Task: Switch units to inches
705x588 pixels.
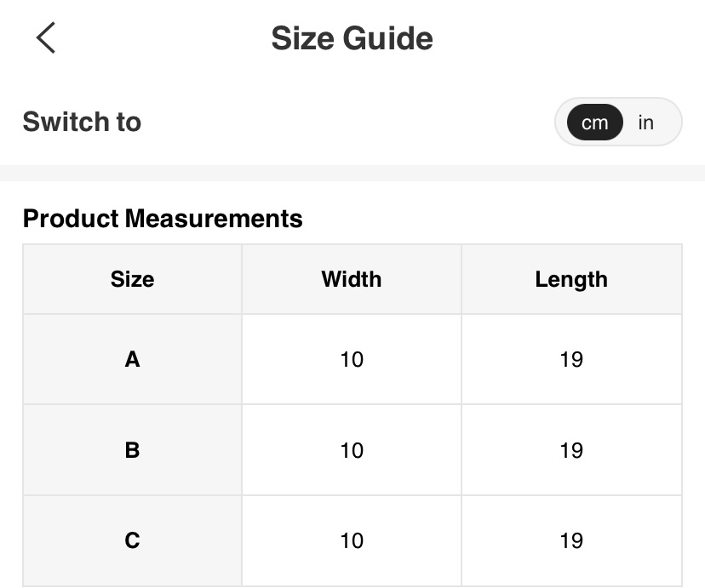Action: tap(646, 123)
